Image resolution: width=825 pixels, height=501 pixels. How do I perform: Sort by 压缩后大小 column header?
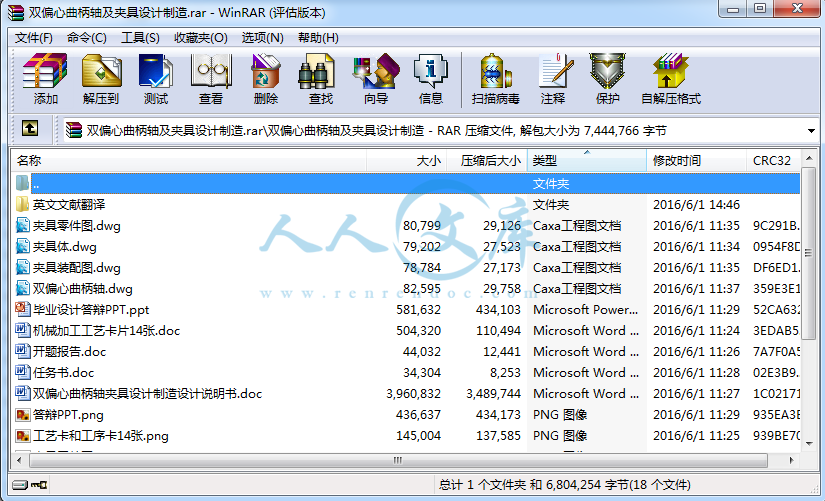pyautogui.click(x=487, y=161)
